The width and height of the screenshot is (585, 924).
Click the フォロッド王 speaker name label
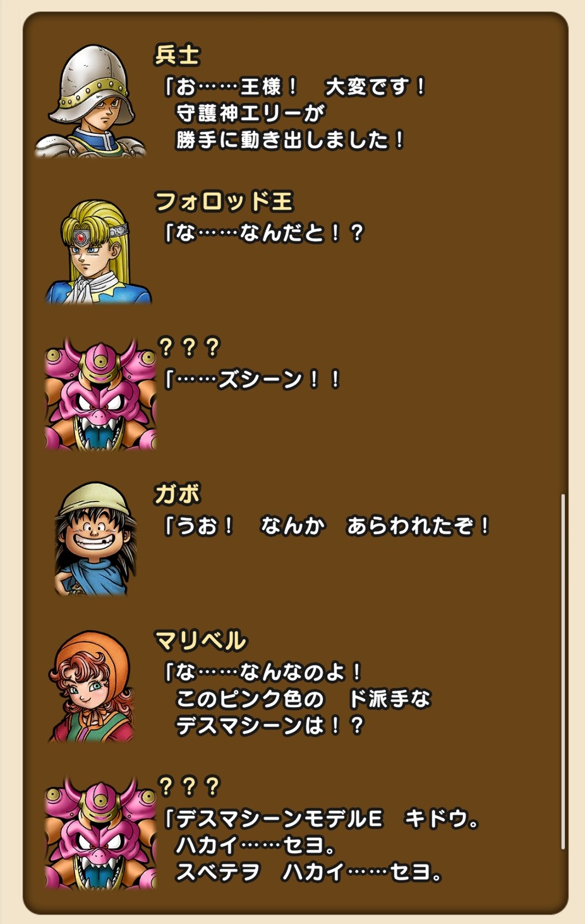tap(224, 202)
